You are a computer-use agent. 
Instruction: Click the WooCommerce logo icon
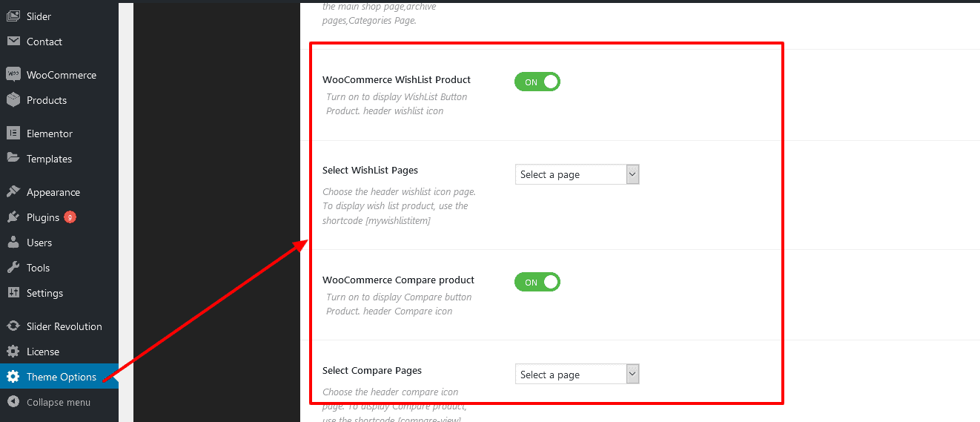[x=13, y=75]
